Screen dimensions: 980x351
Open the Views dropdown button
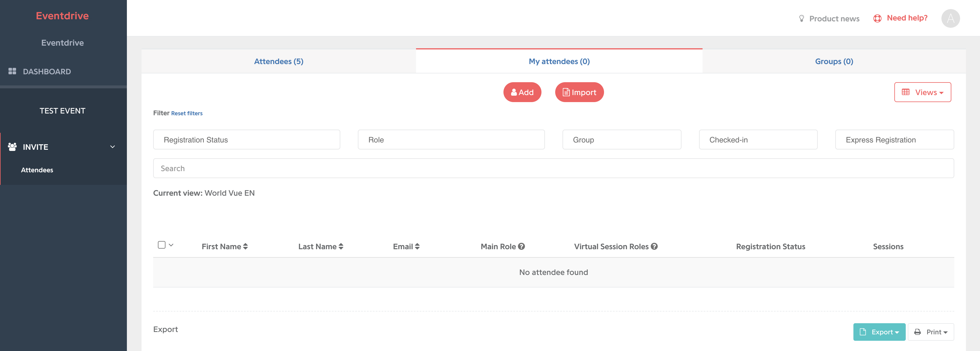point(923,92)
